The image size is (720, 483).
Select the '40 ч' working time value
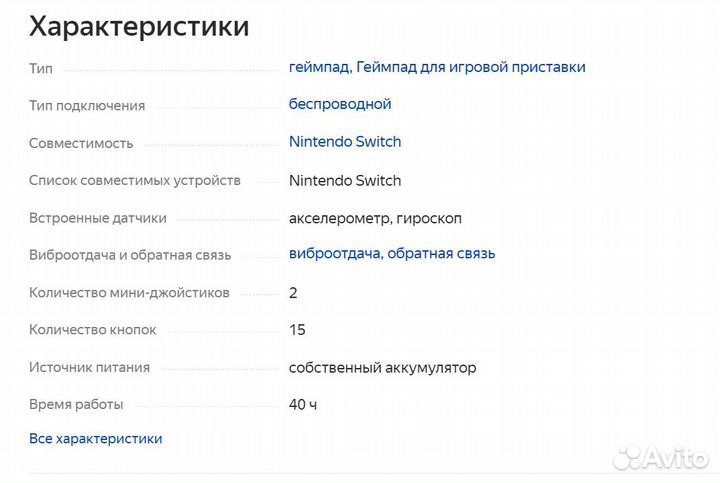coord(303,404)
